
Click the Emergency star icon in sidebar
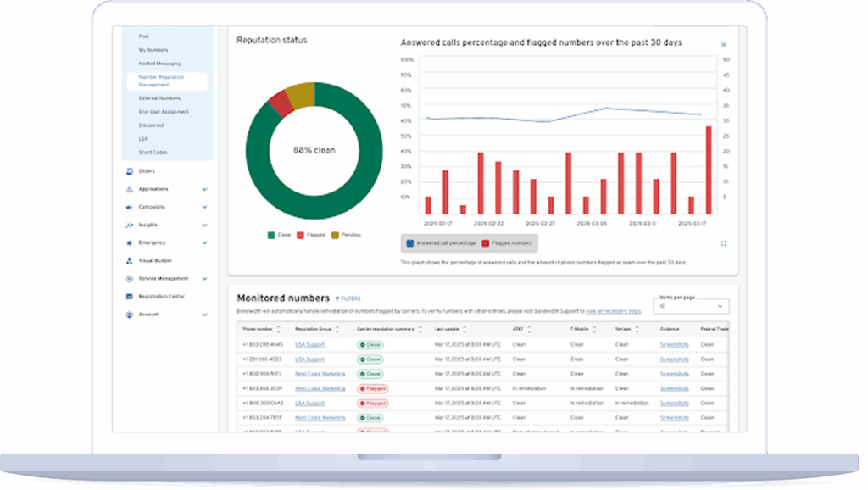(x=130, y=243)
